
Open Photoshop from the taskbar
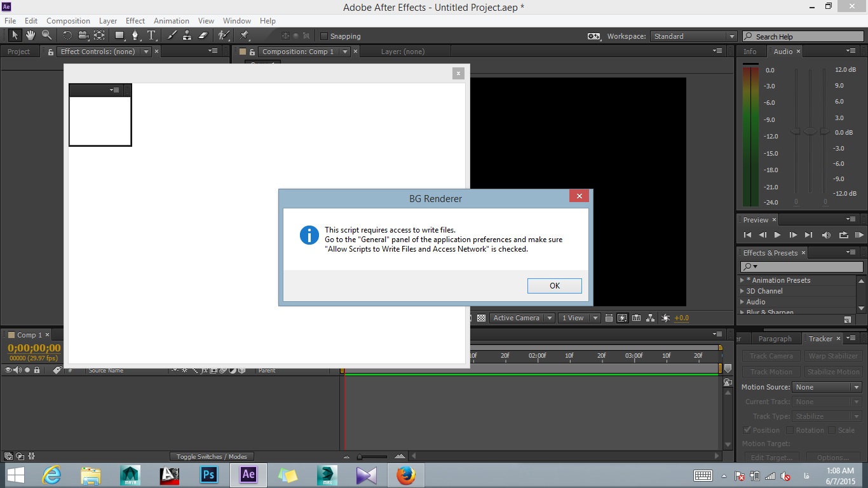tap(209, 475)
